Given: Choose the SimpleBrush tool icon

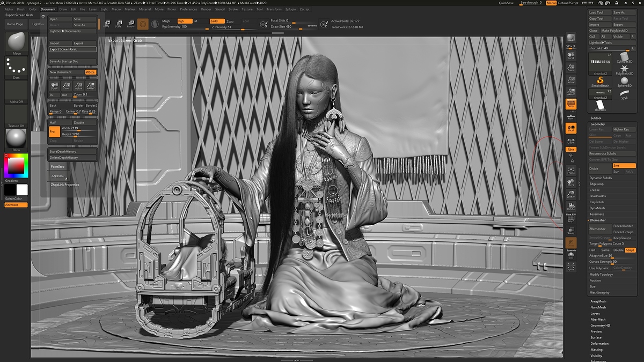Looking at the screenshot, I should [x=600, y=81].
